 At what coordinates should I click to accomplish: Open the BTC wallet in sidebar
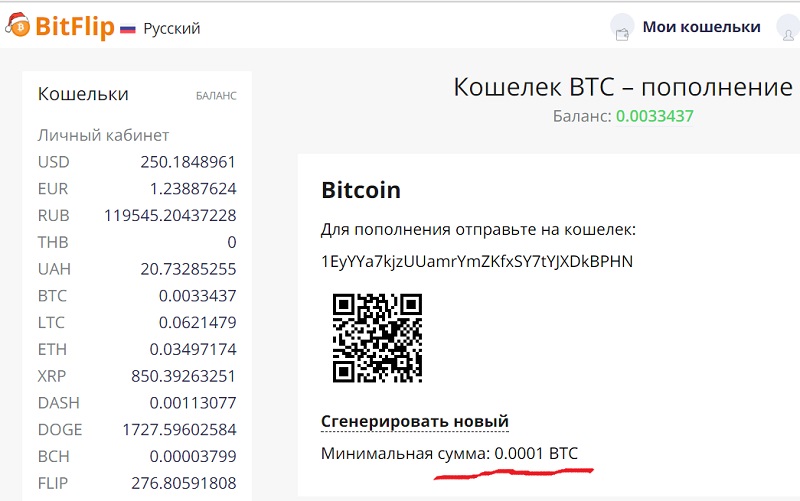click(137, 296)
